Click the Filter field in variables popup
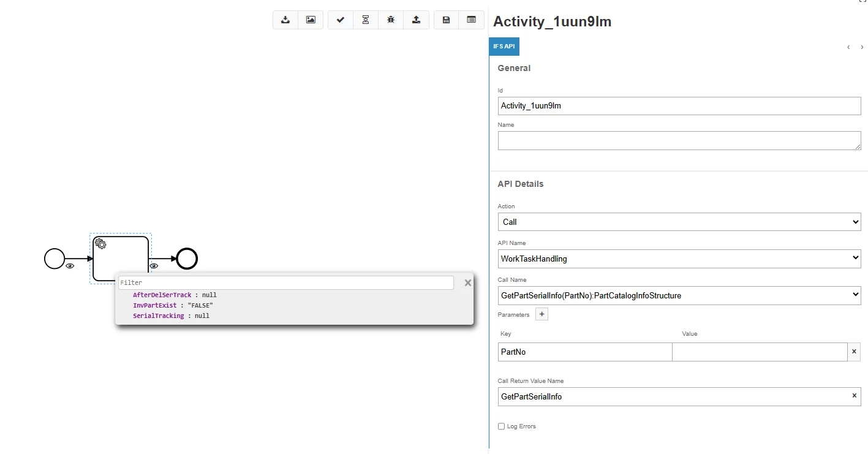This screenshot has width=868, height=454. 286,282
